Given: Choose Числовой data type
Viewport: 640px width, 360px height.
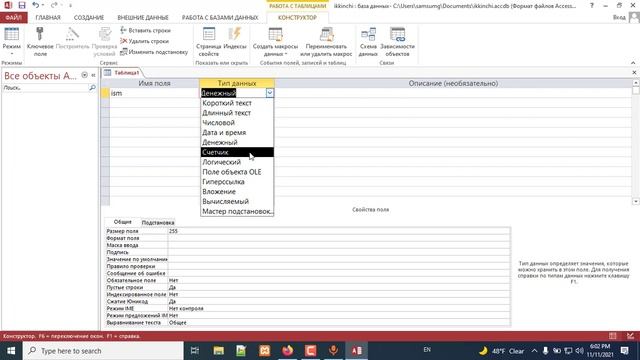Looking at the screenshot, I should 237,122.
